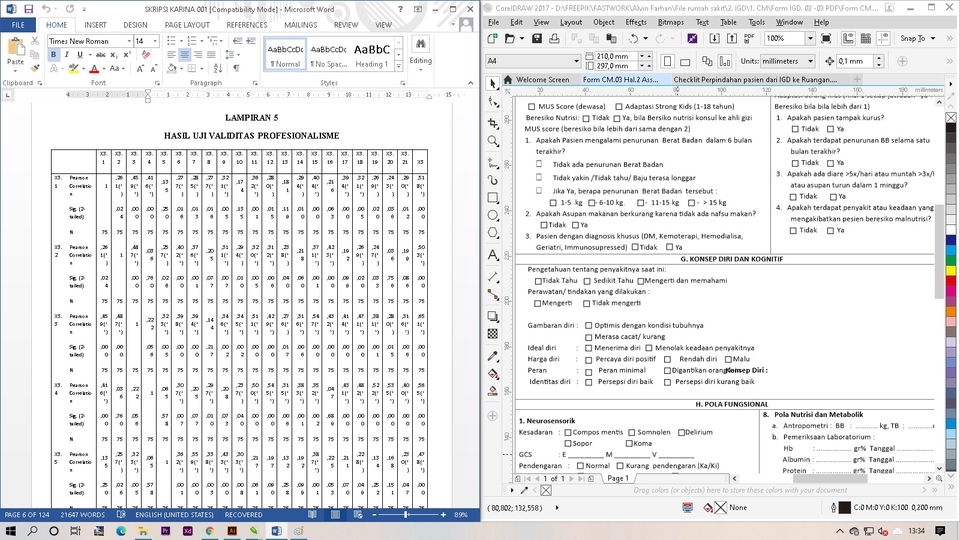
Task: Click the Format Painter in Word
Action: 35,68
